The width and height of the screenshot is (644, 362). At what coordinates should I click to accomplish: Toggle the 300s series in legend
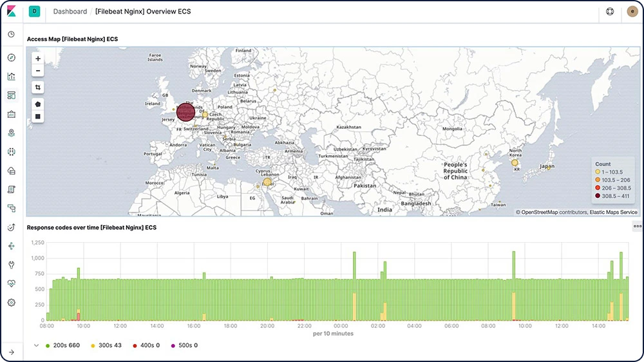[106, 345]
